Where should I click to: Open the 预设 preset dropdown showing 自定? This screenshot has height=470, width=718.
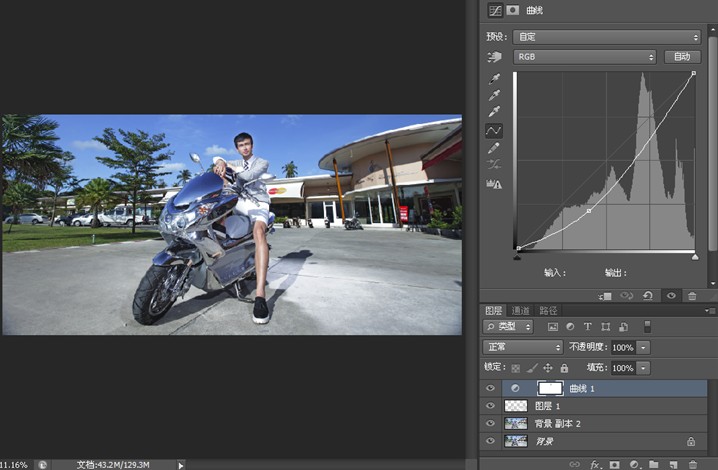[x=607, y=37]
